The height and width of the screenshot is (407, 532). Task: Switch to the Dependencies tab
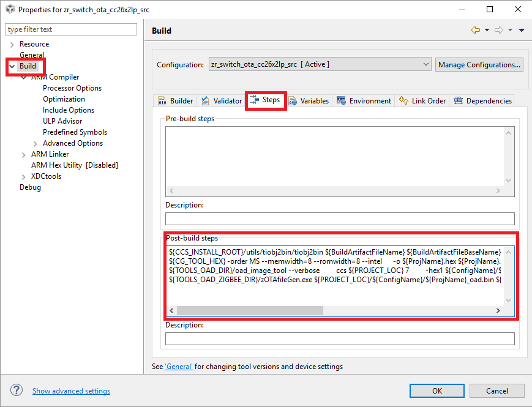tap(483, 101)
